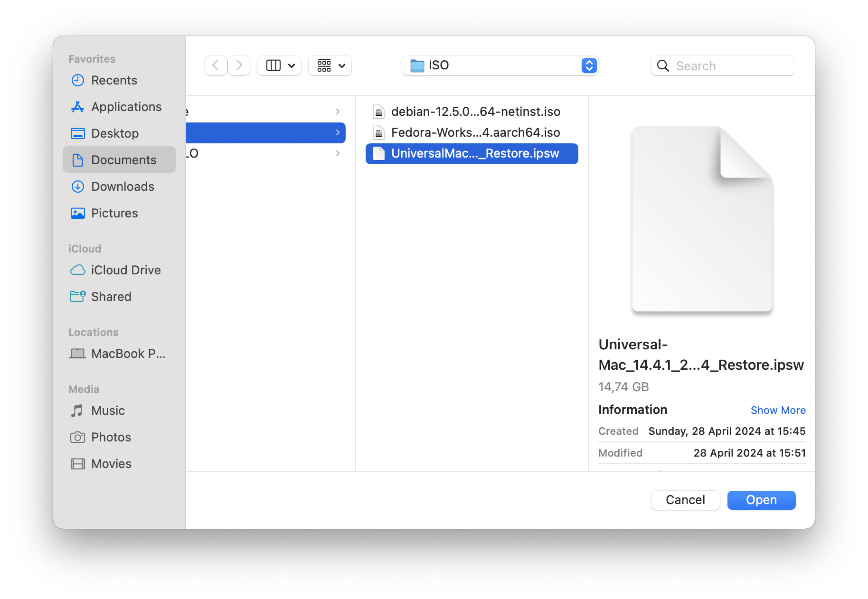
Task: Open the column view options dropdown
Action: pyautogui.click(x=279, y=66)
